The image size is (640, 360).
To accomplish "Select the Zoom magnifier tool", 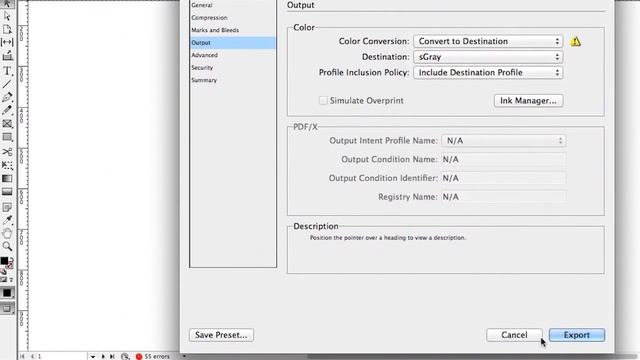I will point(7,246).
